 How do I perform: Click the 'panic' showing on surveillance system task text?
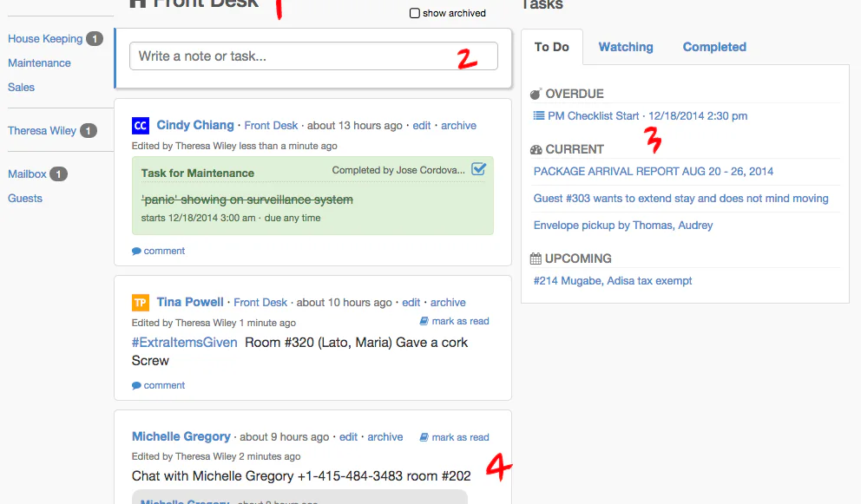(x=247, y=200)
